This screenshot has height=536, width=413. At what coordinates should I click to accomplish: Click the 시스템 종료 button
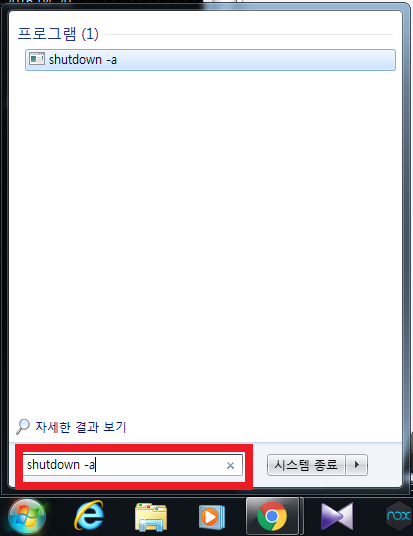click(x=306, y=465)
